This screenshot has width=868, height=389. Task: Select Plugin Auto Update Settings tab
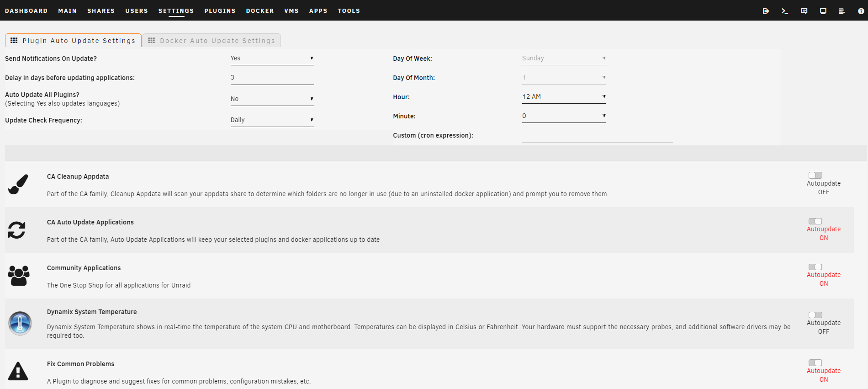pos(73,41)
